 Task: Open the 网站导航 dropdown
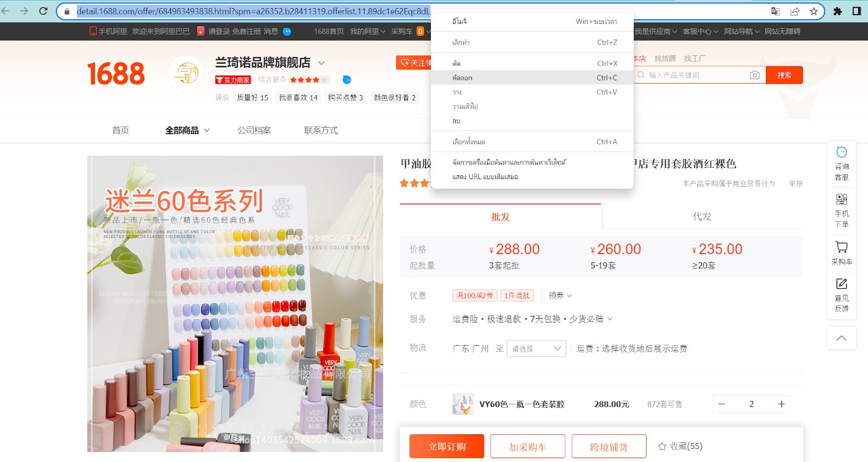click(742, 31)
